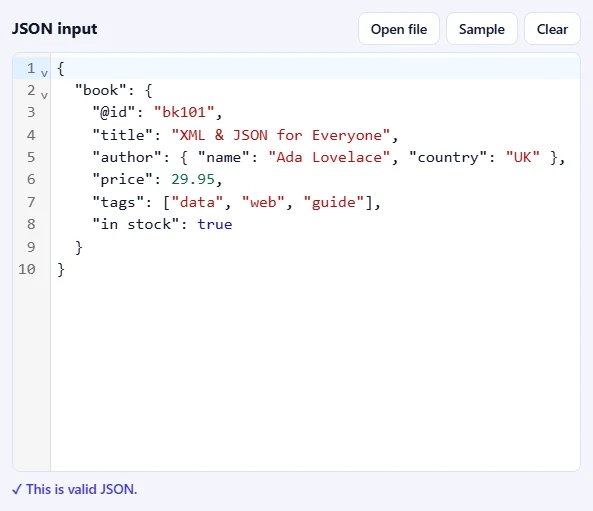Click line number 8 in the gutter
The image size is (593, 511).
pos(31,224)
